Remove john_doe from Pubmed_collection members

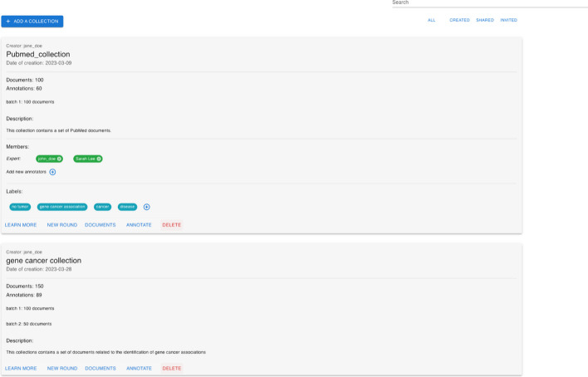59,158
